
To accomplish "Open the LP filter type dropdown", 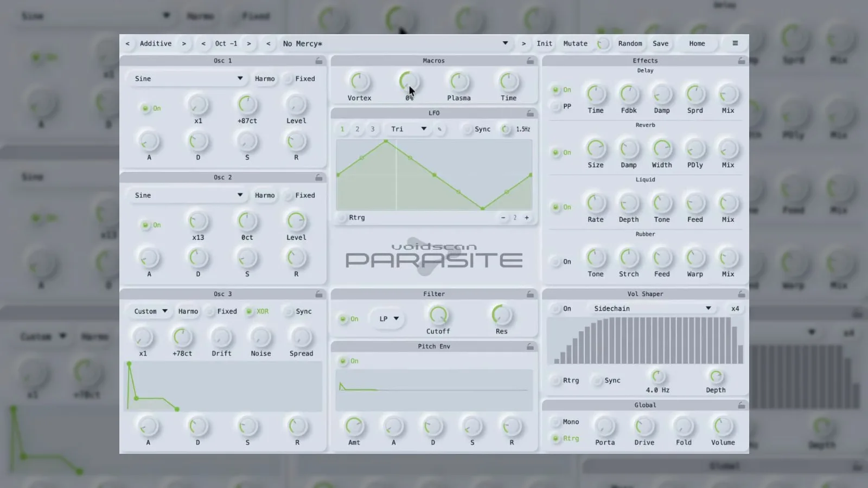I will pyautogui.click(x=387, y=319).
